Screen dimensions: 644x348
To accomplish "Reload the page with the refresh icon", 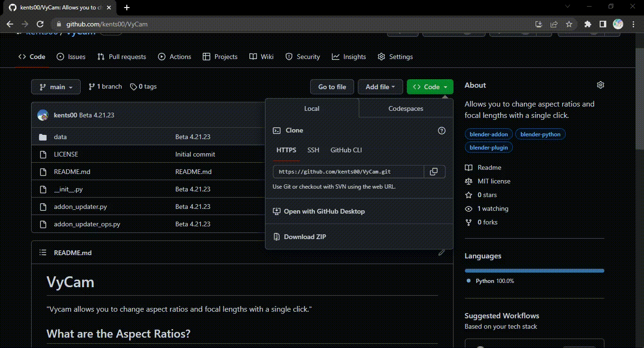I will pos(40,24).
